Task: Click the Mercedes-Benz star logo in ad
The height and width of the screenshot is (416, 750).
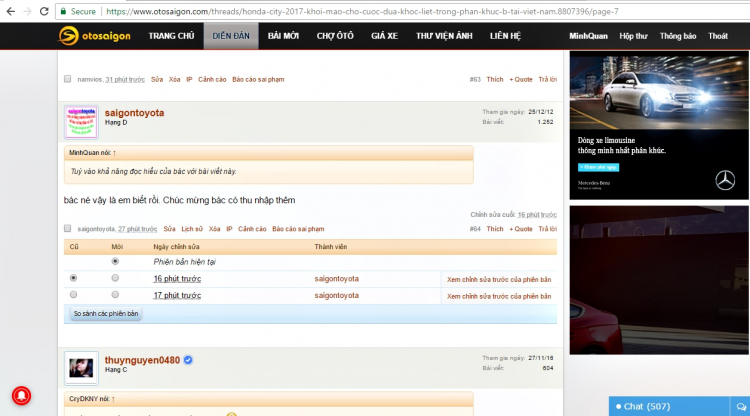Action: [x=725, y=180]
